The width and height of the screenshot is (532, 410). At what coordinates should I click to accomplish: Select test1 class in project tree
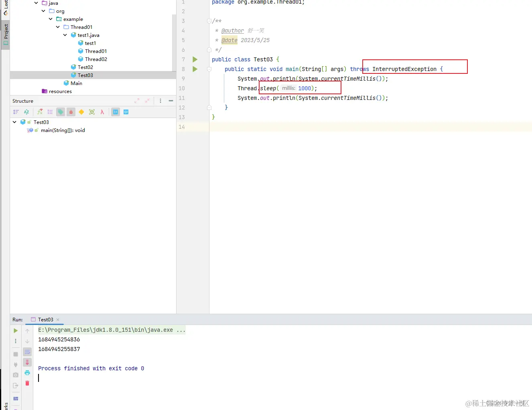click(90, 43)
